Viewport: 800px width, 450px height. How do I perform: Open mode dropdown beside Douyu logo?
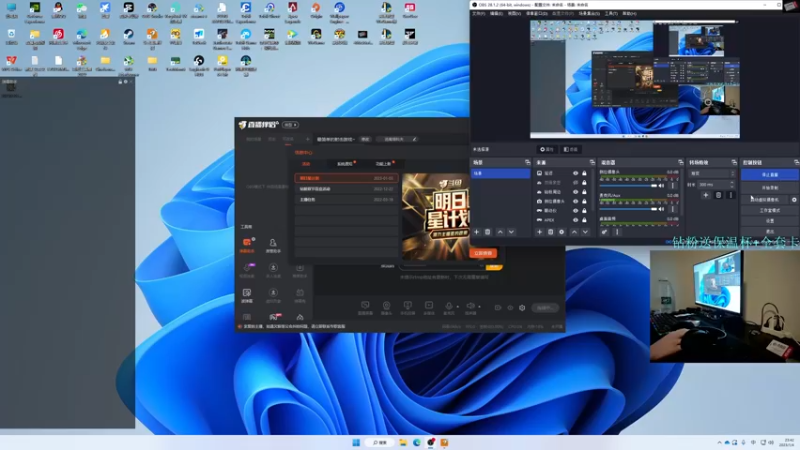click(290, 125)
